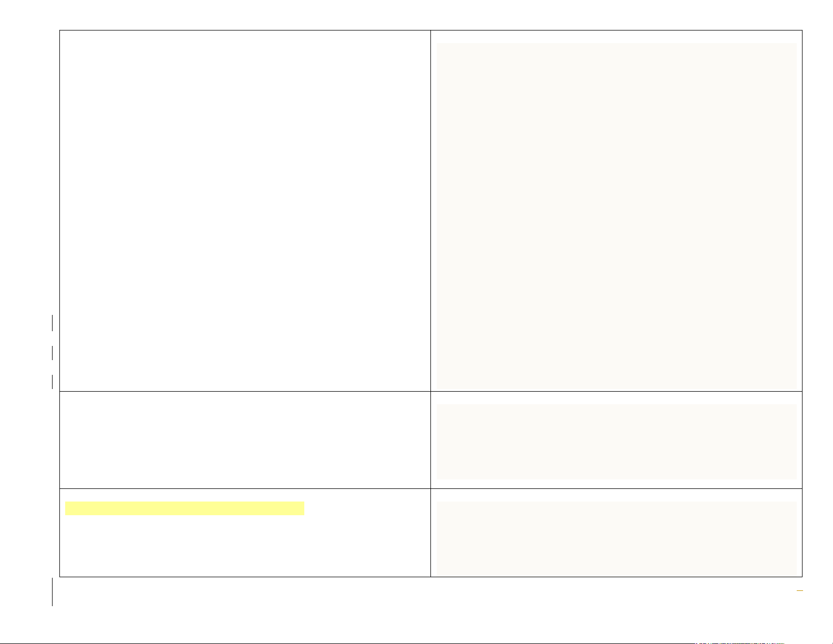Click the tall shaded block in the top-right cell
Viewport: 833px width, 644px height.
tap(616, 216)
